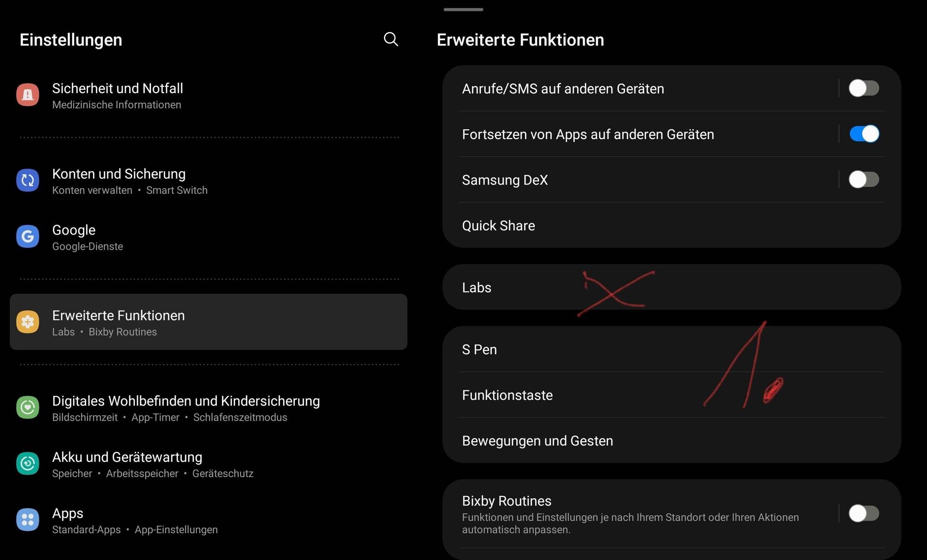927x560 pixels.
Task: Tap the top drag handle bar
Action: (x=463, y=9)
